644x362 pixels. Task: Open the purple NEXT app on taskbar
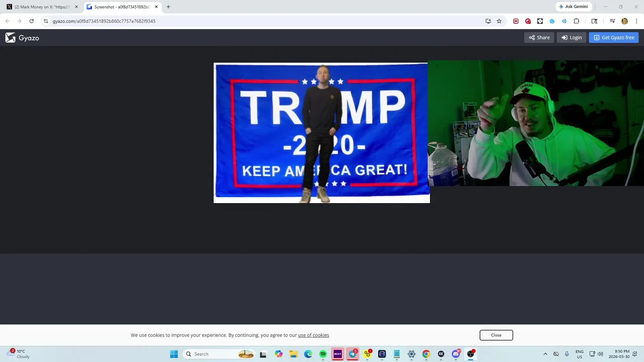pyautogui.click(x=338, y=354)
